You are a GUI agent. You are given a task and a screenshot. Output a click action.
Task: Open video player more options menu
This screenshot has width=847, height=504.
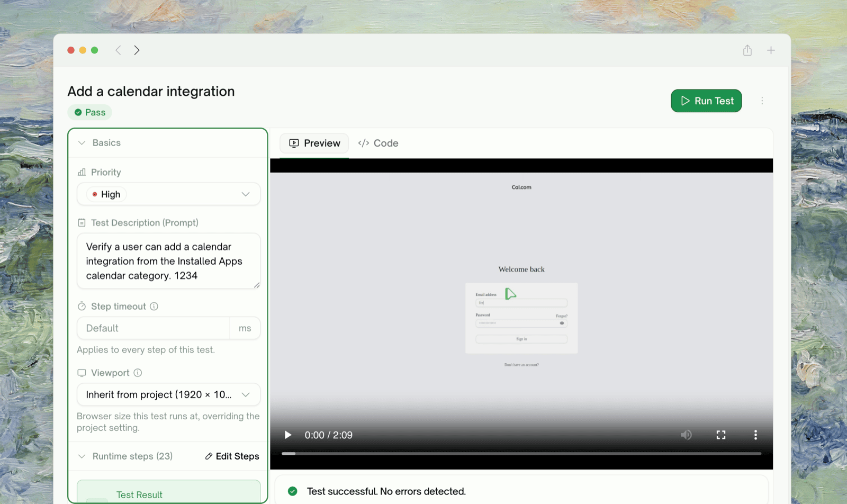tap(755, 435)
